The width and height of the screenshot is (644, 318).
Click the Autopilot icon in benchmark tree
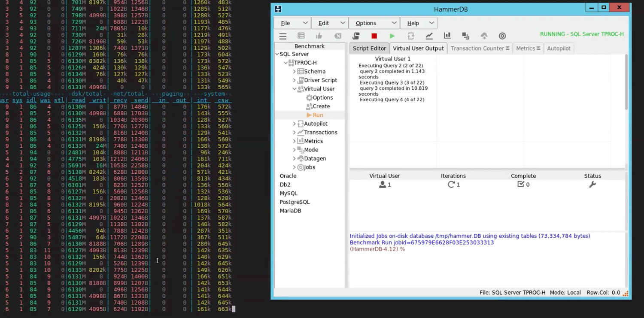[301, 124]
